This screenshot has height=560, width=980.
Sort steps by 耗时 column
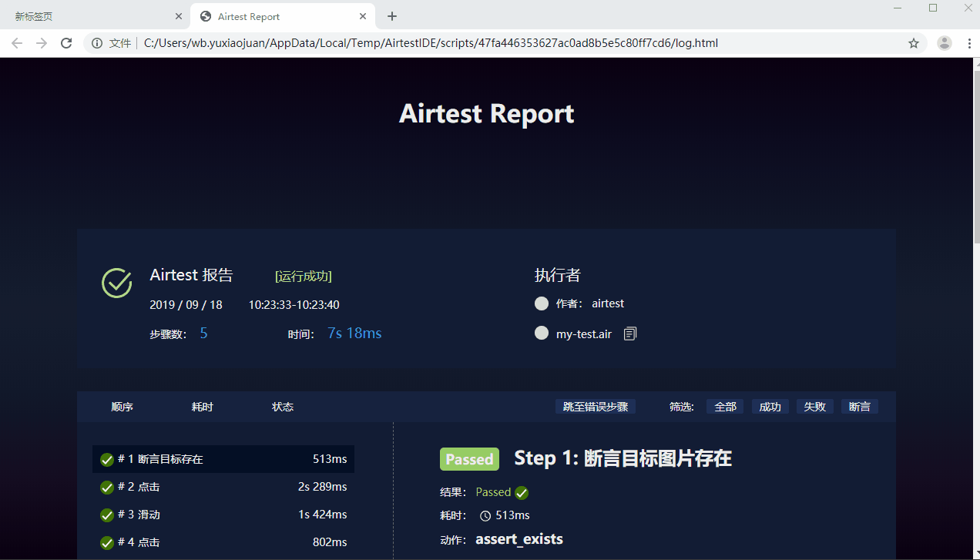pyautogui.click(x=203, y=407)
